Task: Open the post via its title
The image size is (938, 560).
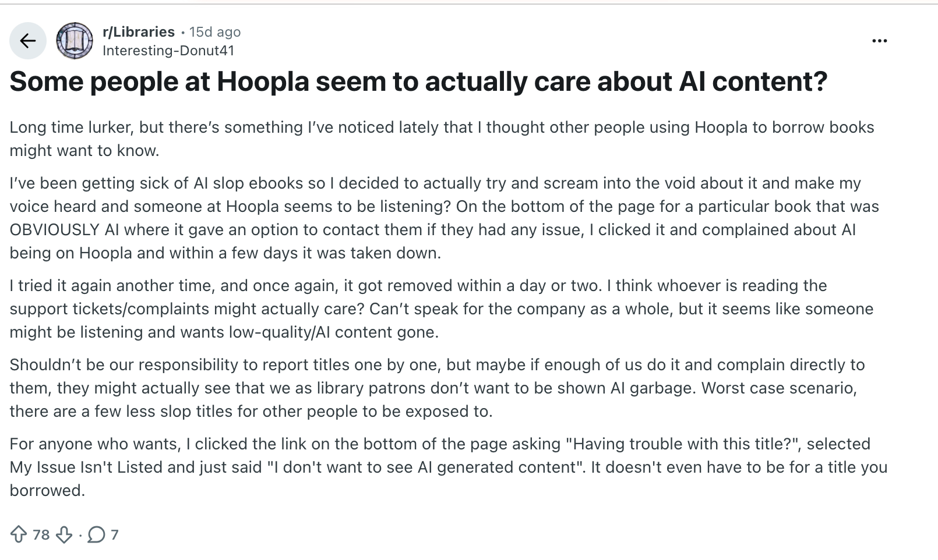Action: [418, 81]
